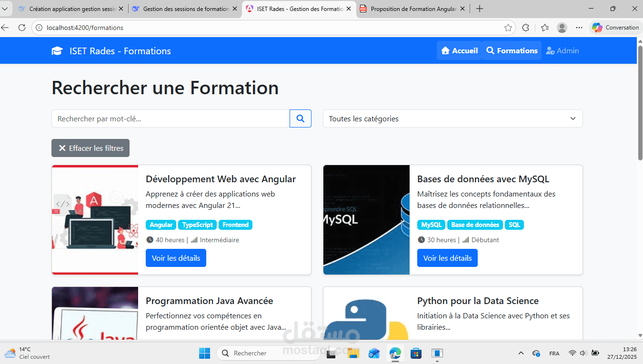
Task: Switch to 'Gestion des sessions de formation' tab
Action: click(185, 9)
